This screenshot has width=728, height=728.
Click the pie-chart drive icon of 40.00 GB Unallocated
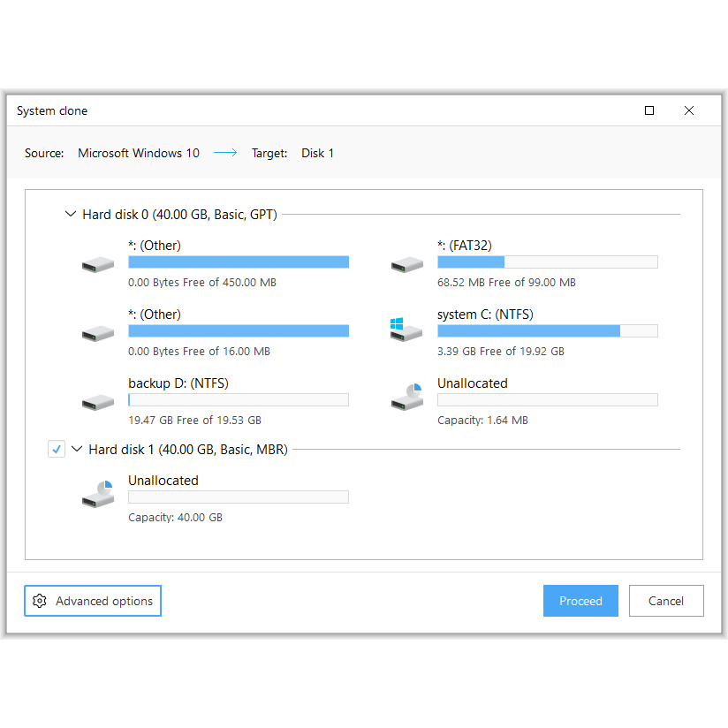tap(98, 494)
